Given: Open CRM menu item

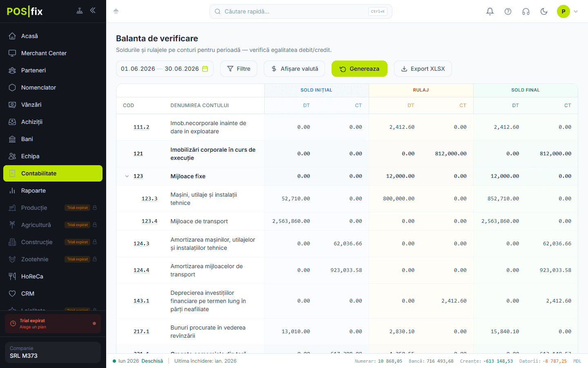Looking at the screenshot, I should (53, 294).
